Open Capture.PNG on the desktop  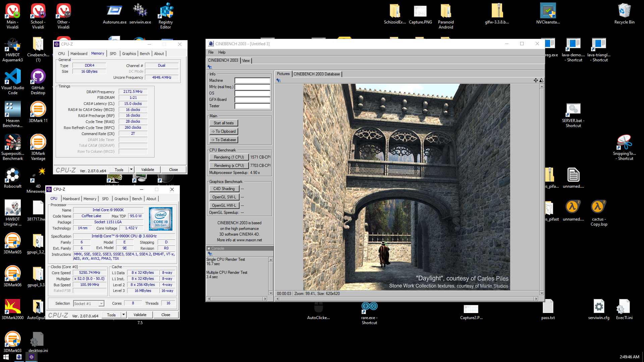coord(420,14)
